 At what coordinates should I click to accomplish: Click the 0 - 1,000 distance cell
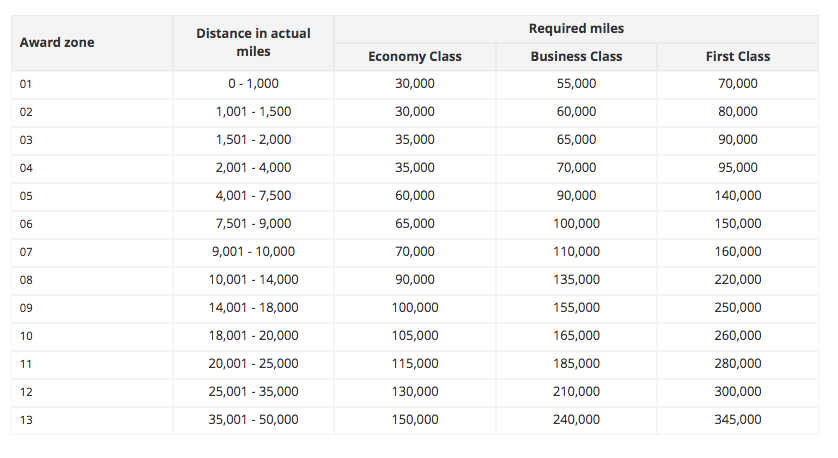[x=253, y=84]
